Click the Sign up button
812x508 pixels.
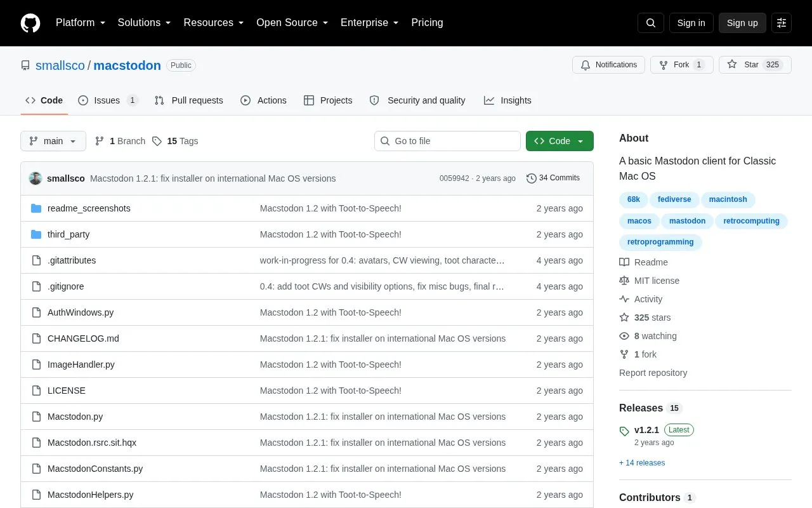[x=742, y=23]
